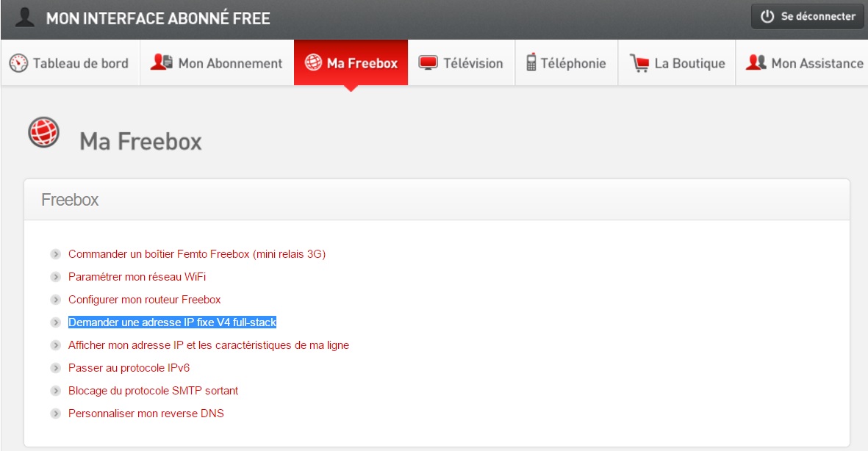Screen dimensions: 868x451
Task: Open Personnaliser mon reverse DNS link
Action: [x=146, y=414]
